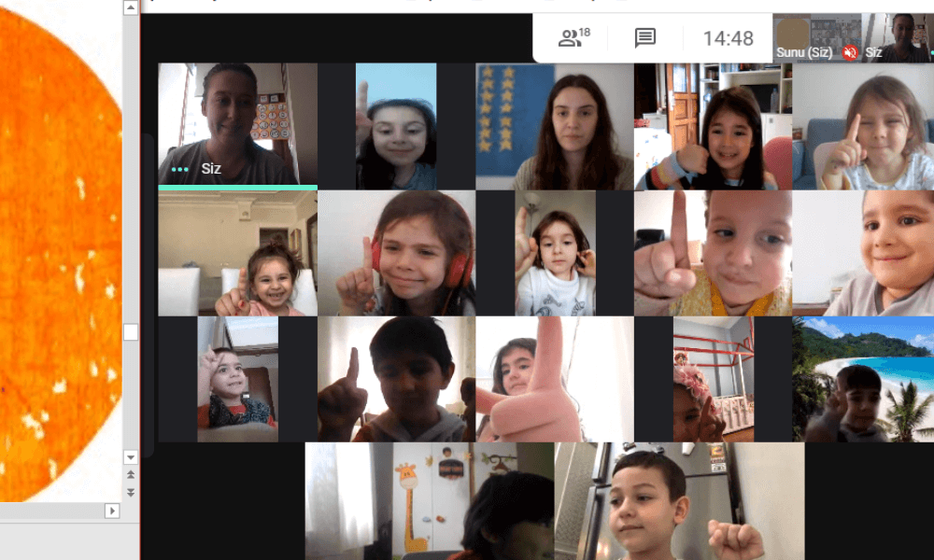Select the tile with tropical beach background
934x560 pixels.
coord(863,379)
